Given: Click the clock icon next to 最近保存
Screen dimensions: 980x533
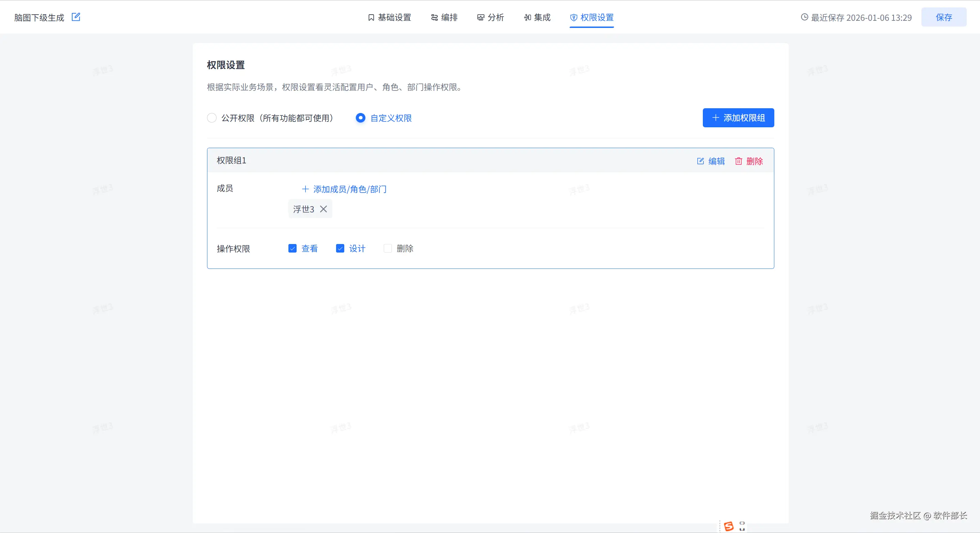Looking at the screenshot, I should 804,17.
